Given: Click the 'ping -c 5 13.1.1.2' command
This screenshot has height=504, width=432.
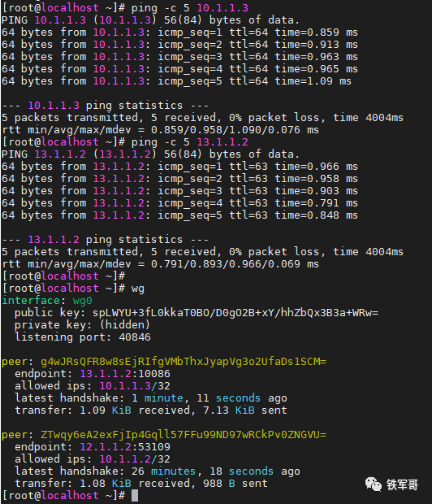Looking at the screenshot, I should [190, 142].
